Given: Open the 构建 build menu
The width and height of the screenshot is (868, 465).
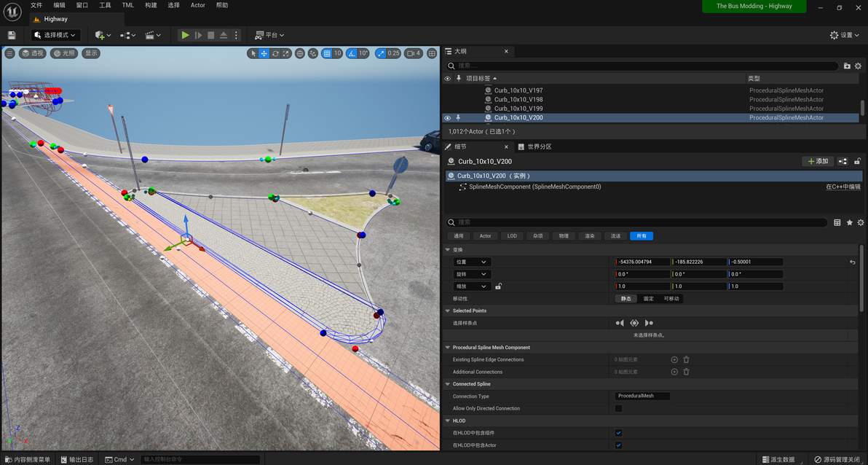Looking at the screenshot, I should click(x=151, y=5).
